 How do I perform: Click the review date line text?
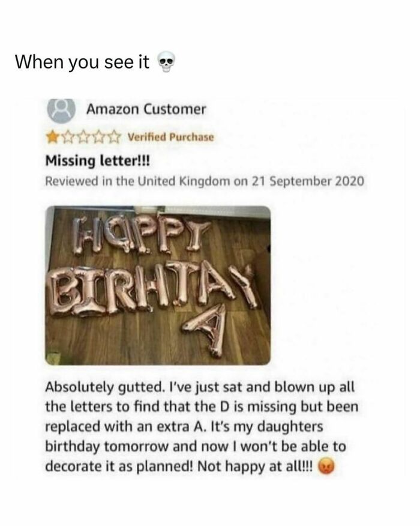pos(205,181)
